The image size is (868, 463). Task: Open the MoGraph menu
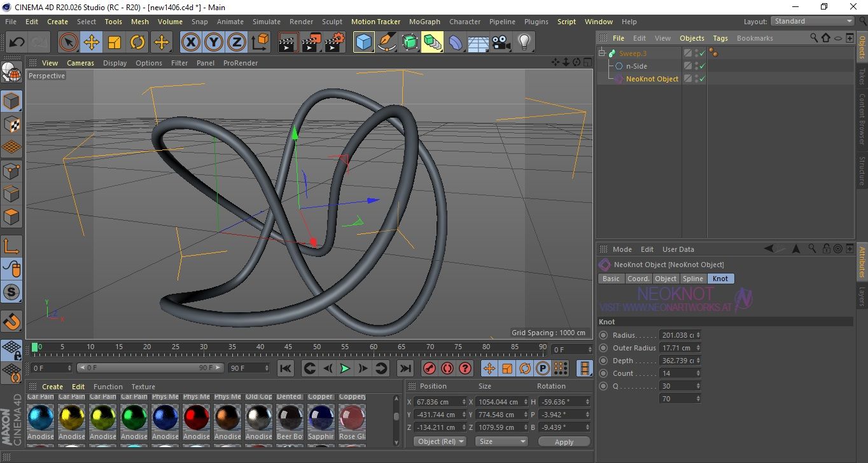click(424, 22)
